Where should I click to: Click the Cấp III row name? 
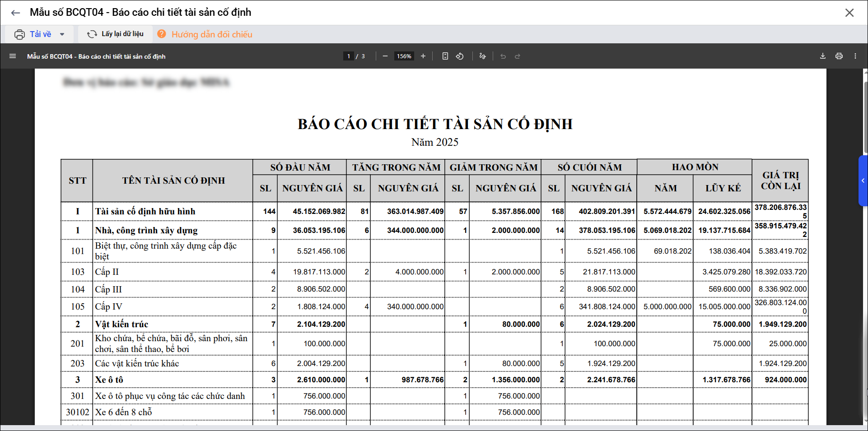point(108,289)
